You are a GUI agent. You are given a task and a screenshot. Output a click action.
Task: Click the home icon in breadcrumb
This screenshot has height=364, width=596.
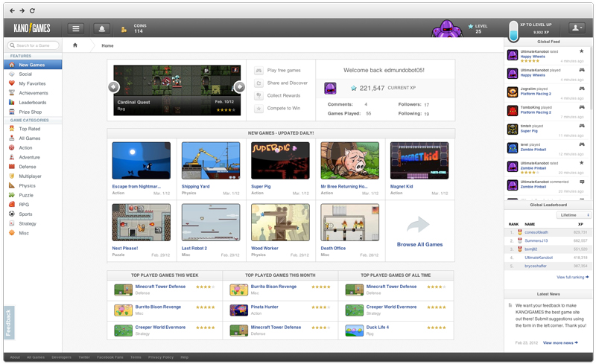(x=75, y=45)
